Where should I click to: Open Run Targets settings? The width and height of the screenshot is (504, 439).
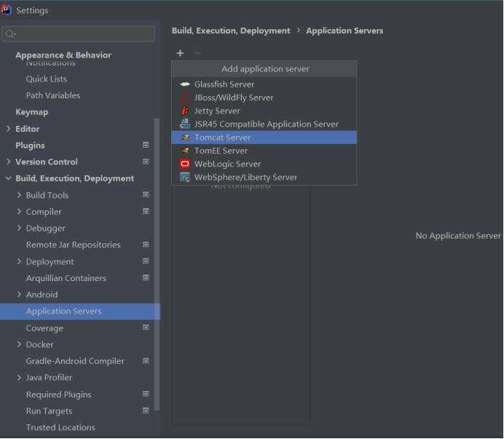[49, 411]
